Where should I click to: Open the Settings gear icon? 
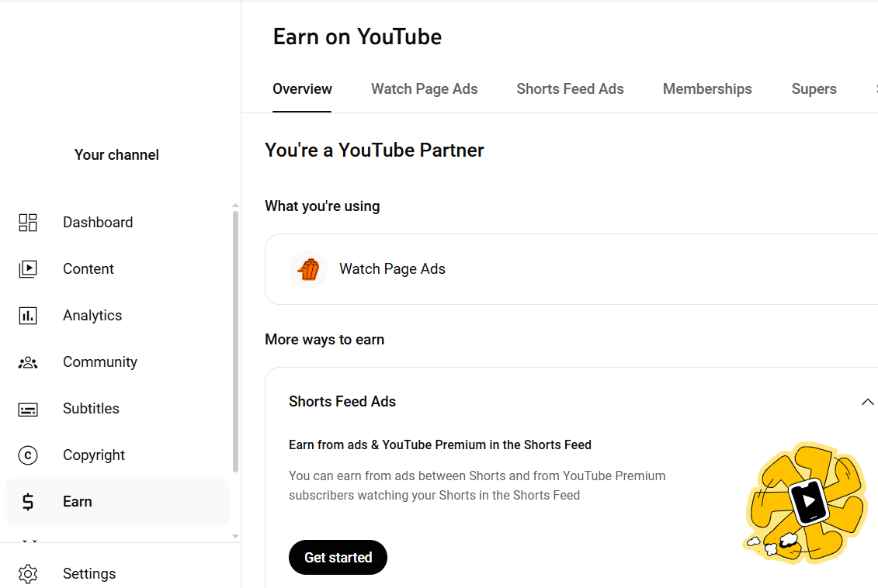coord(28,574)
